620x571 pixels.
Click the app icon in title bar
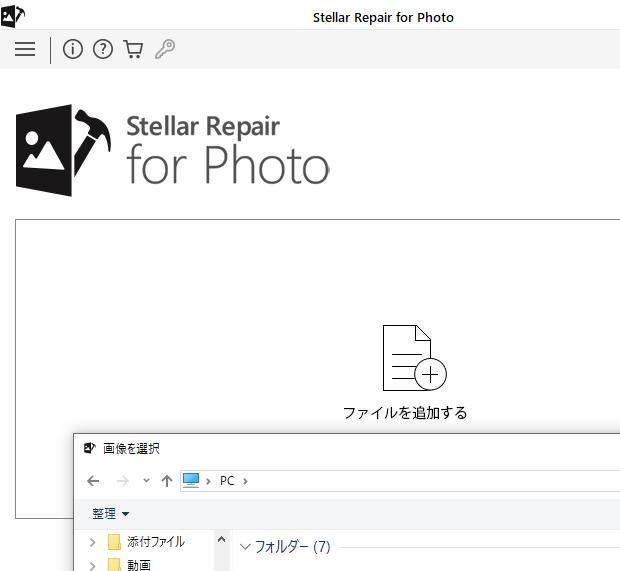(13, 15)
